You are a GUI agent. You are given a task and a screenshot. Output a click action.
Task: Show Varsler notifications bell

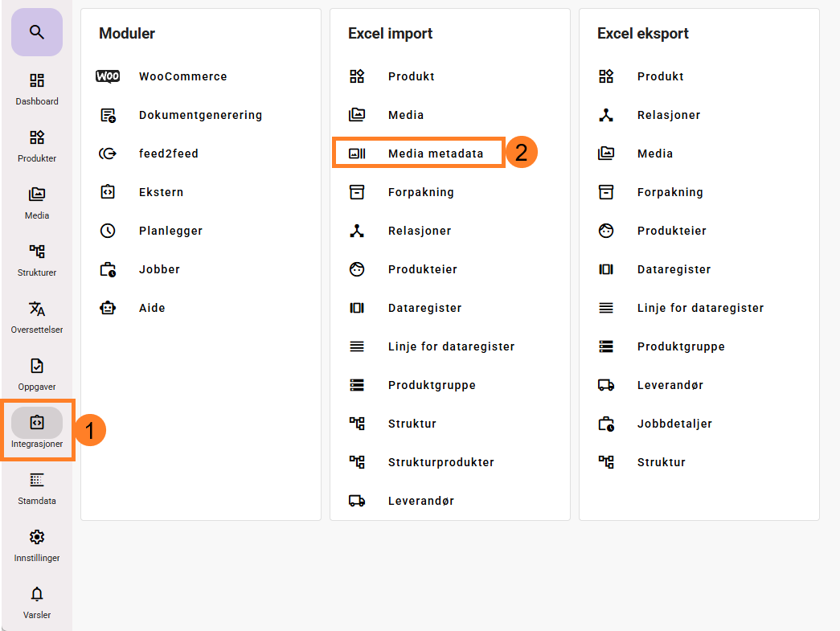click(x=37, y=595)
